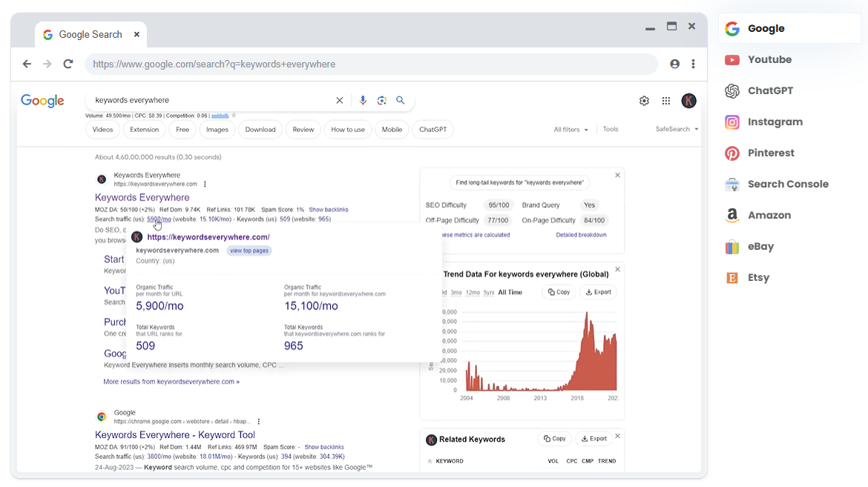Close the Trend Data widget
The height and width of the screenshot is (487, 868).
click(617, 270)
